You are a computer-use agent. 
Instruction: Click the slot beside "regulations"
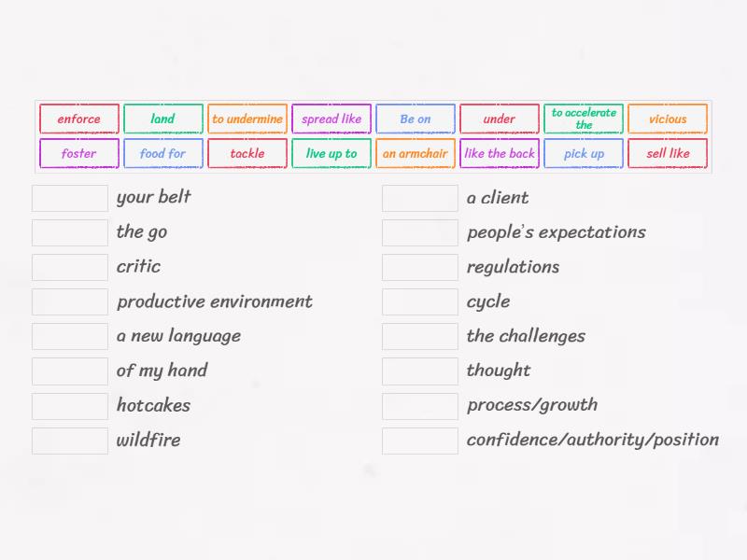click(x=419, y=267)
